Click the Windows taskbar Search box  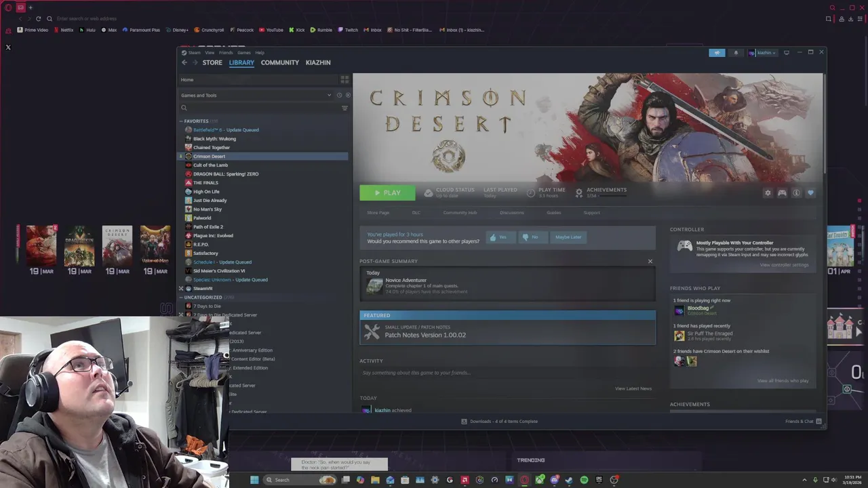point(300,480)
